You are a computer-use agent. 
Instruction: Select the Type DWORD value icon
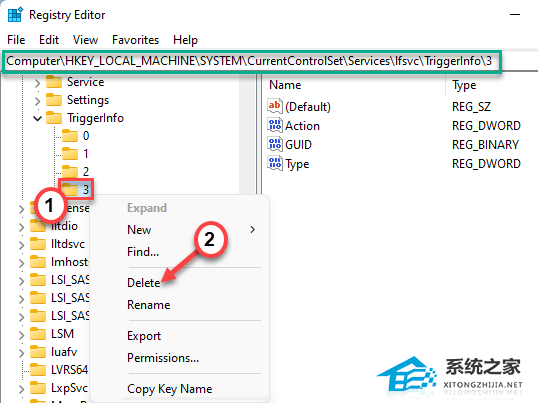(x=274, y=164)
